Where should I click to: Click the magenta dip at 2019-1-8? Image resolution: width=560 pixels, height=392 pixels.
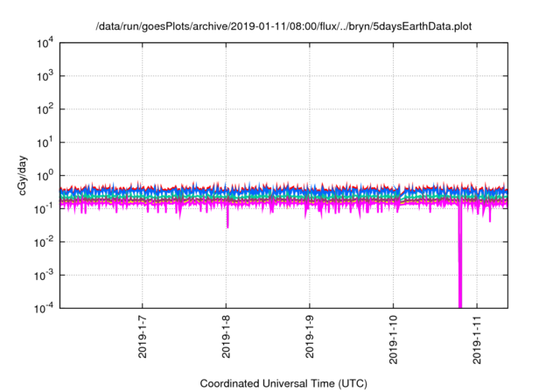click(227, 218)
